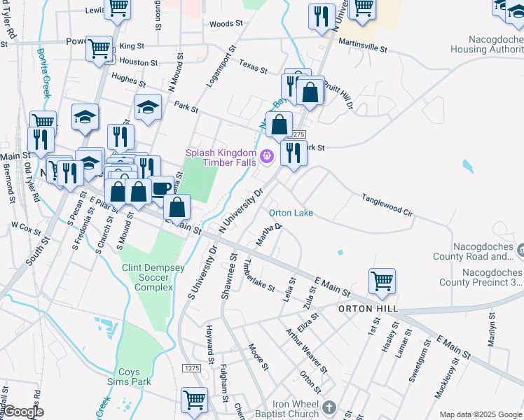The width and height of the screenshot is (524, 420).
Task: Click the Nacogdoches County Road pin
Action: (520, 250)
